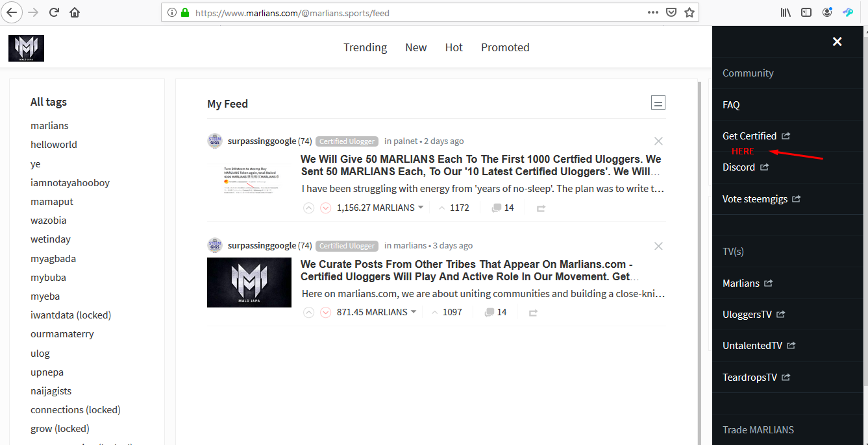Downvote the 871.45 MARLIANS post
The image size is (868, 445).
tap(326, 312)
